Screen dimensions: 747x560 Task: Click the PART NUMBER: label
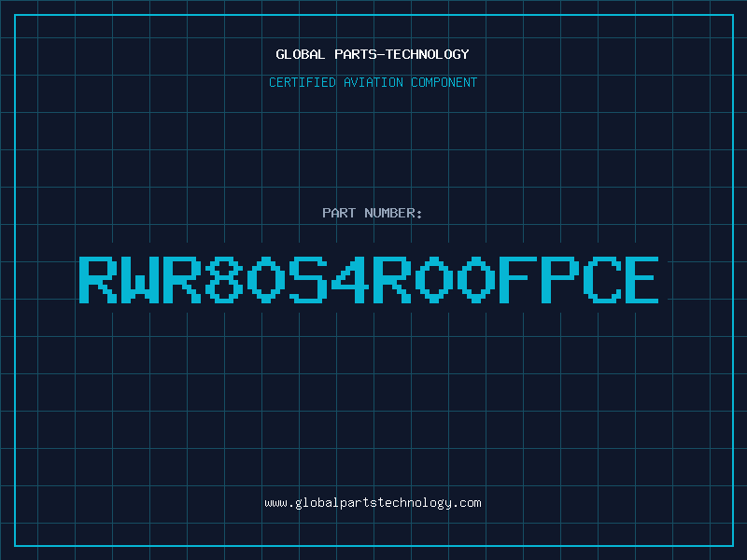373,213
